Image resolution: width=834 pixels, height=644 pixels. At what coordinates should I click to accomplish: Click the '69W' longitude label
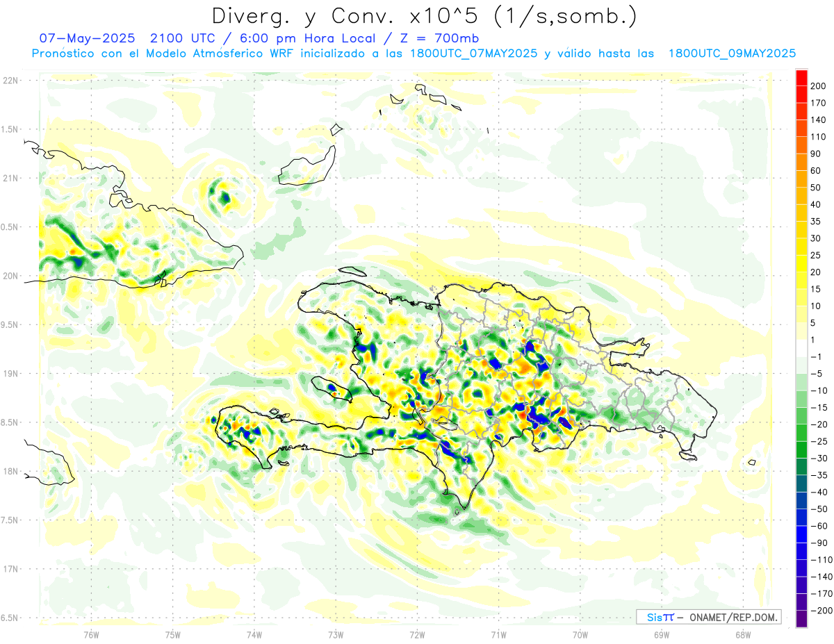coord(661,634)
